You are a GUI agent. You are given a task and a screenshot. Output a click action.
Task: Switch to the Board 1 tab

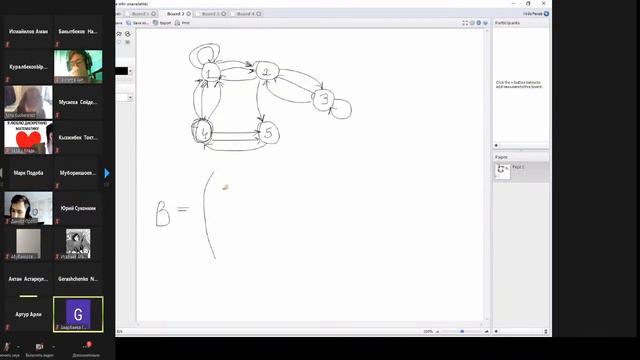coord(140,14)
